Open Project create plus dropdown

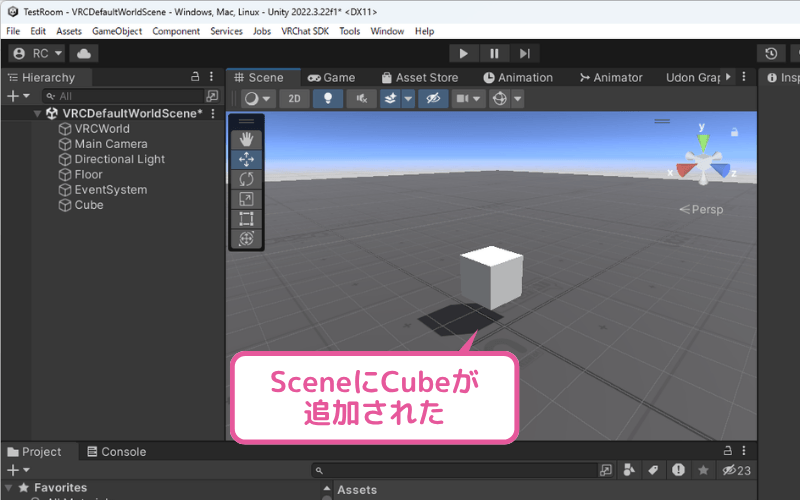click(18, 470)
